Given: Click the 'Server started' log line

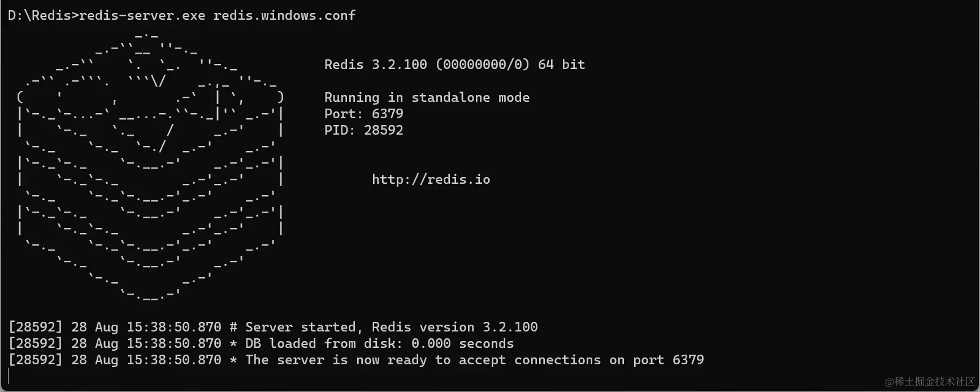Looking at the screenshot, I should coord(273,327).
